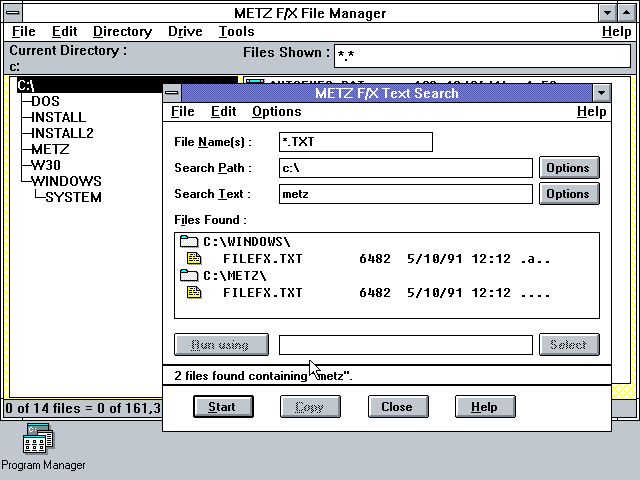Minimize the Text Search window arrow

click(602, 93)
